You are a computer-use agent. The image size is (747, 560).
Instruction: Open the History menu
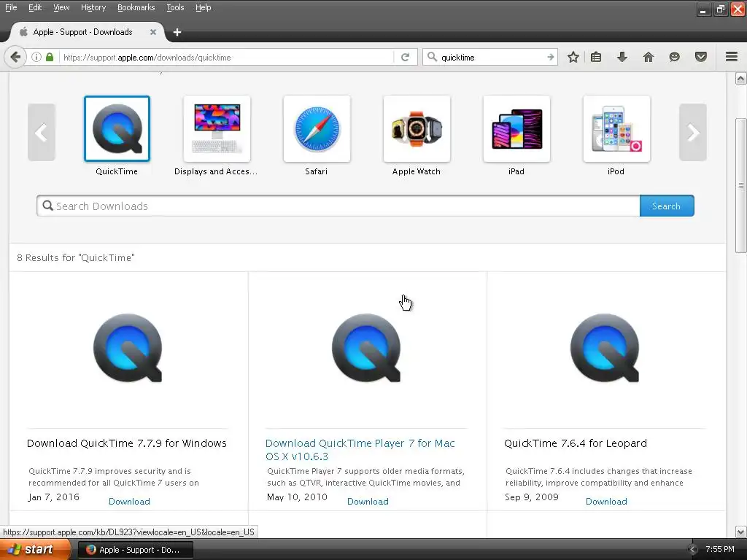point(93,7)
